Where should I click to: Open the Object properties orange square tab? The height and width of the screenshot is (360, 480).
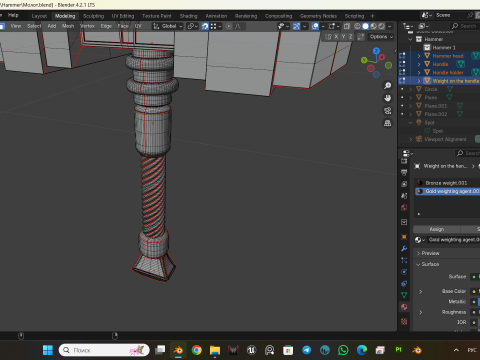pyautogui.click(x=404, y=237)
